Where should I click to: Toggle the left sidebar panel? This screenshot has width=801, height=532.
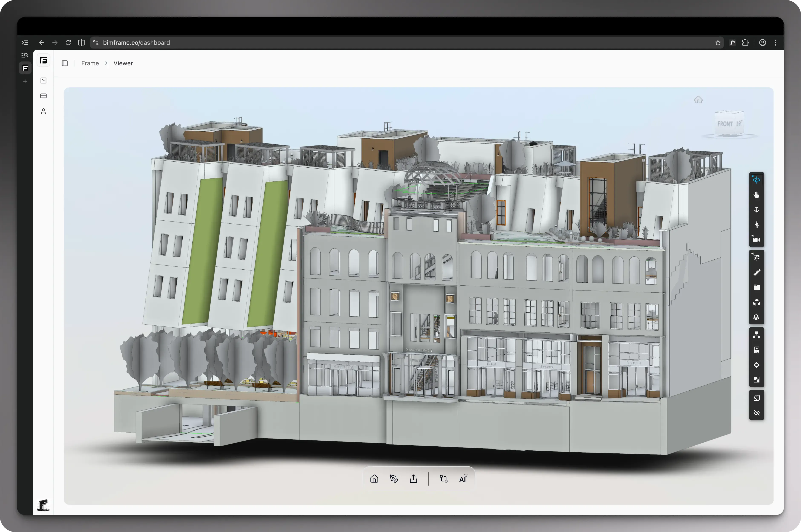[x=65, y=63]
